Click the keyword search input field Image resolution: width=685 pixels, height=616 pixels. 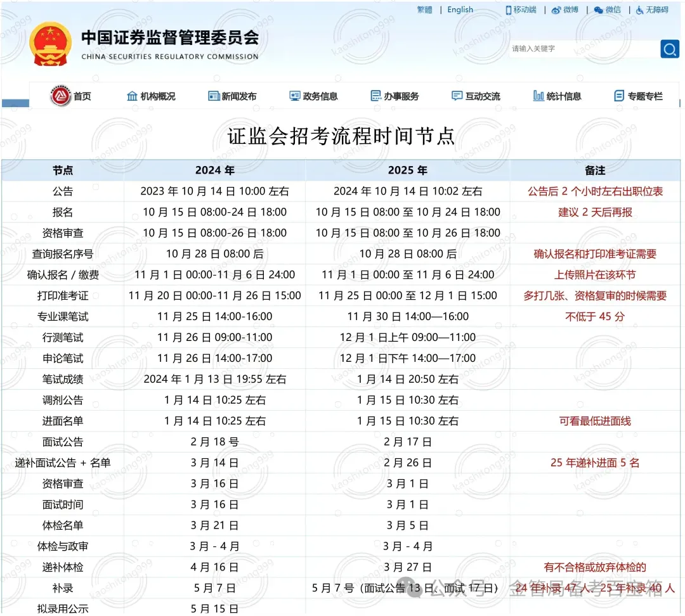(585, 49)
